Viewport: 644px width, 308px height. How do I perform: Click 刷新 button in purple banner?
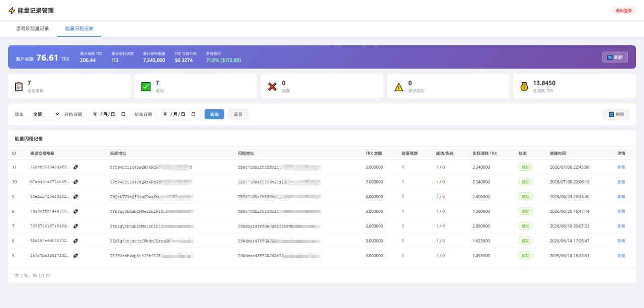615,57
